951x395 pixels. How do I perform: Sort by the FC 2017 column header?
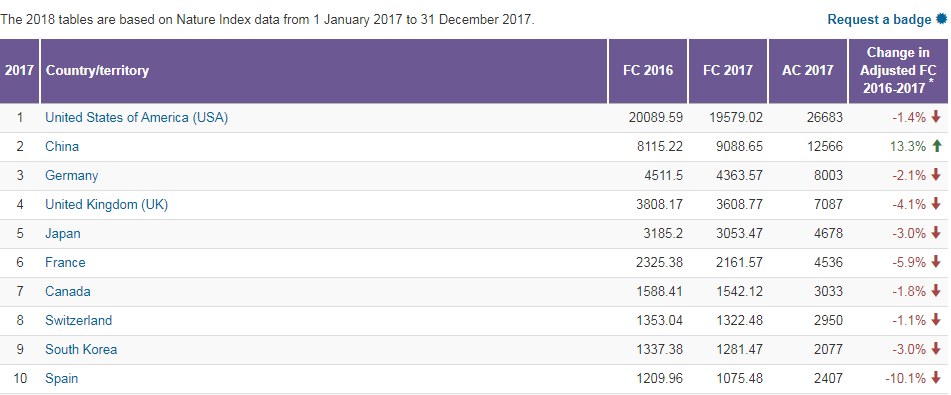pos(728,71)
